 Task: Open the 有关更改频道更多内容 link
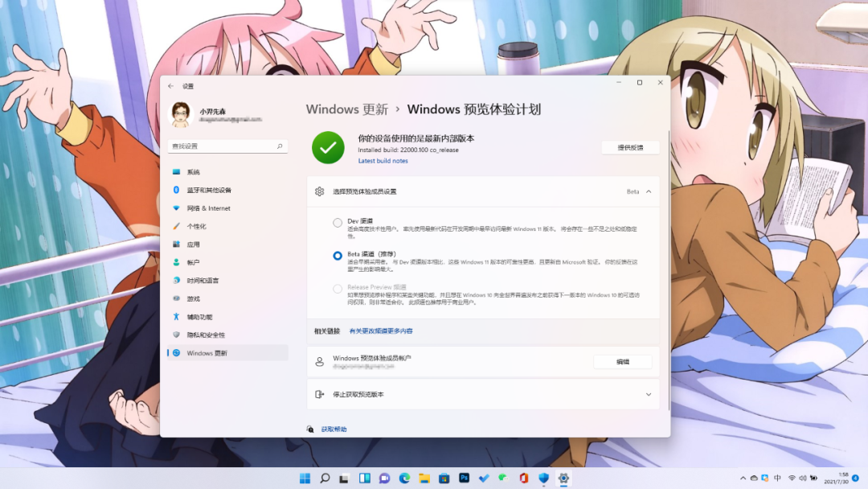(x=381, y=331)
